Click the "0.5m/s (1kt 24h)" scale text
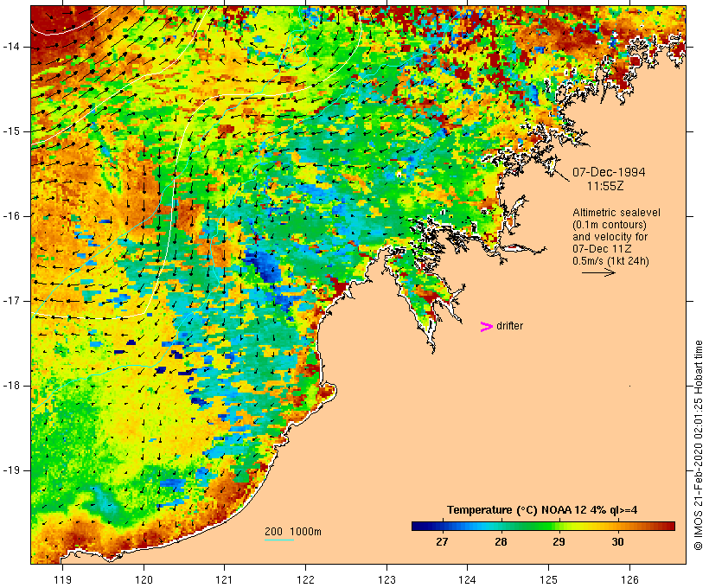The width and height of the screenshot is (709, 588). tap(610, 261)
